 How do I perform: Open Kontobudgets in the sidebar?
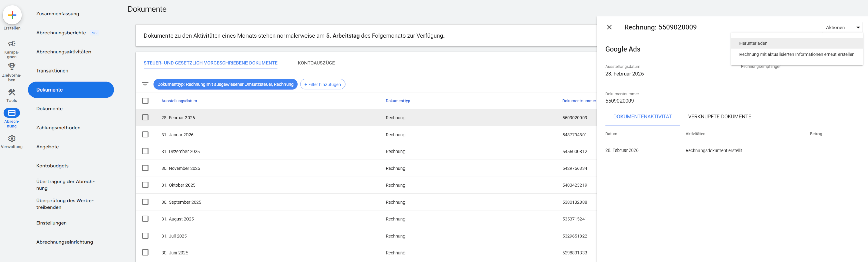click(x=53, y=166)
